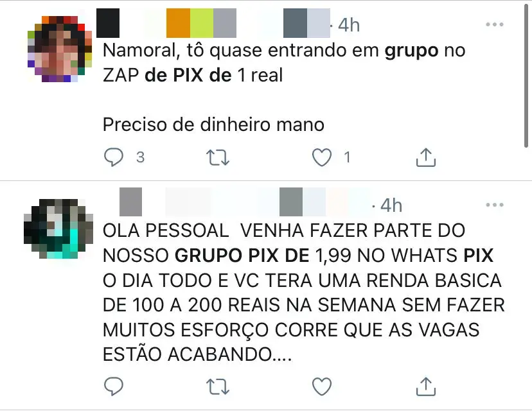Retweet the 'GRUPO PIX DE 1,99' tweet
The height and width of the screenshot is (416, 532).
tap(218, 386)
